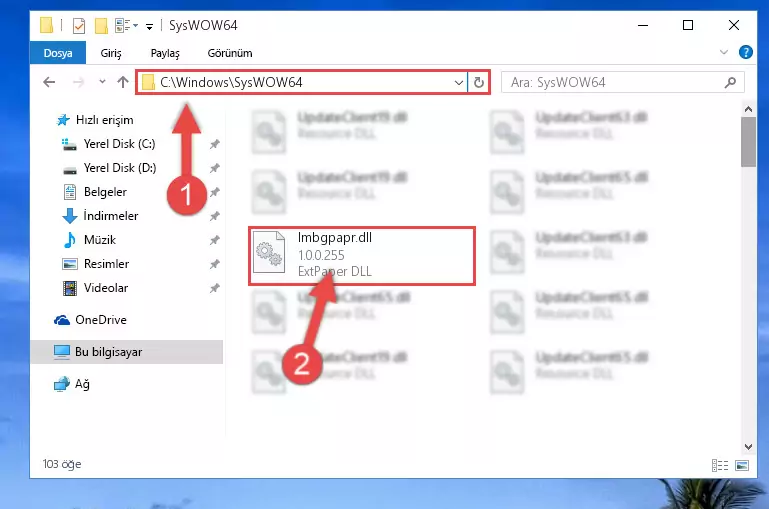
Task: Minimize the SysWOW64 window
Action: click(642, 25)
